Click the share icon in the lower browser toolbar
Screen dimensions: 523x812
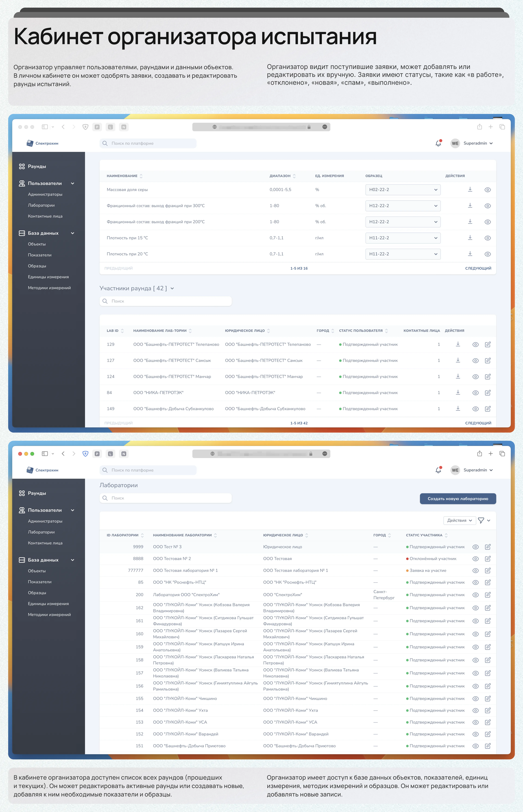click(x=480, y=454)
